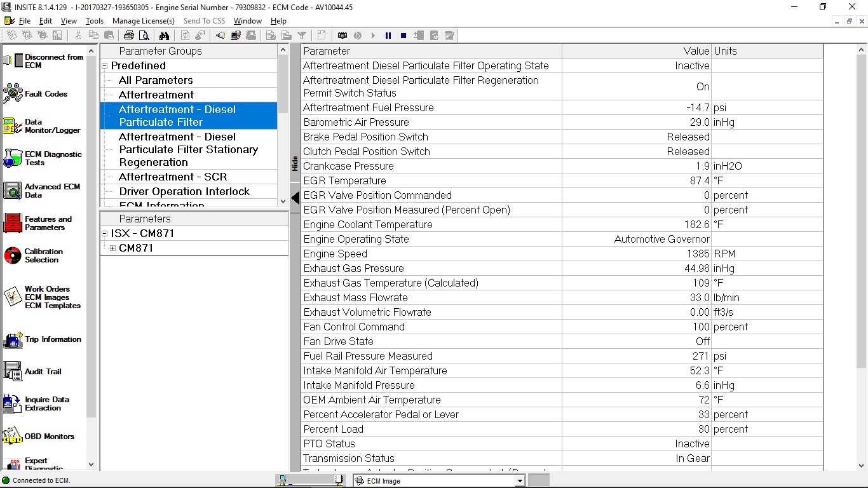This screenshot has height=488, width=868.
Task: Select Aftertreatment - Diesel Particulate Filter group
Action: [x=189, y=116]
